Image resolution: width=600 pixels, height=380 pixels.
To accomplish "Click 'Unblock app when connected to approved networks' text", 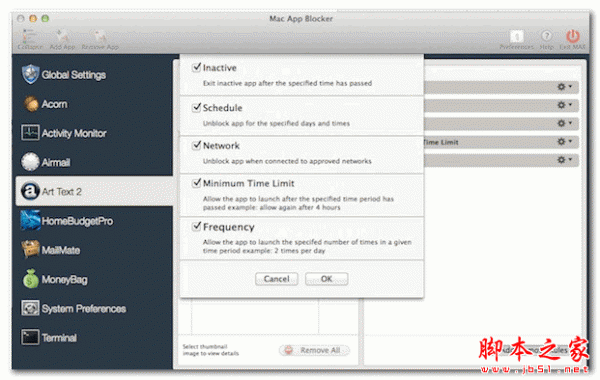I will click(x=287, y=161).
